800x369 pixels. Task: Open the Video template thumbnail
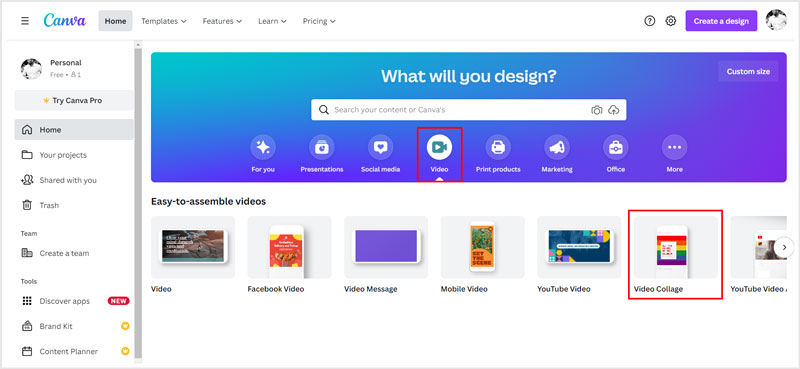click(193, 247)
